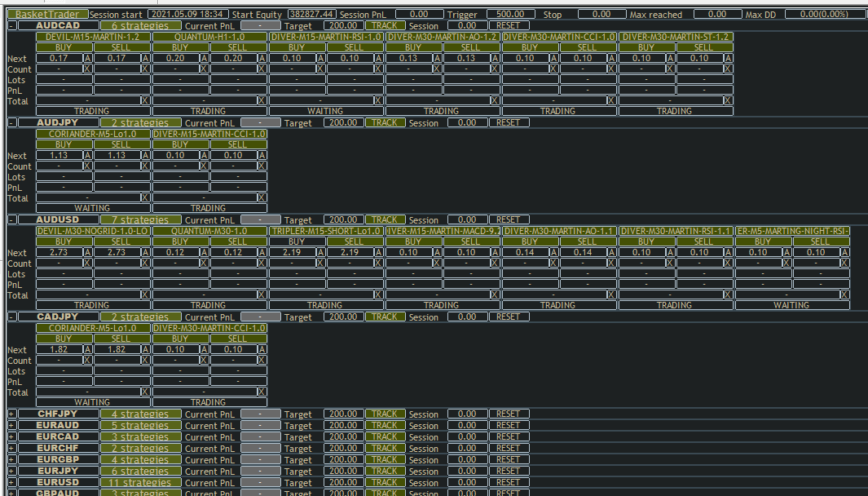
Task: Click X on AUDUSD QUANTUM-M30-1.0 Total row
Action: coord(262,294)
